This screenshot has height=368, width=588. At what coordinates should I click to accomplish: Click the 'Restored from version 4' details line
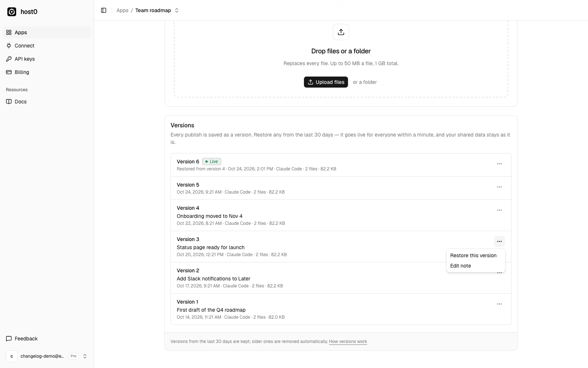pyautogui.click(x=257, y=169)
